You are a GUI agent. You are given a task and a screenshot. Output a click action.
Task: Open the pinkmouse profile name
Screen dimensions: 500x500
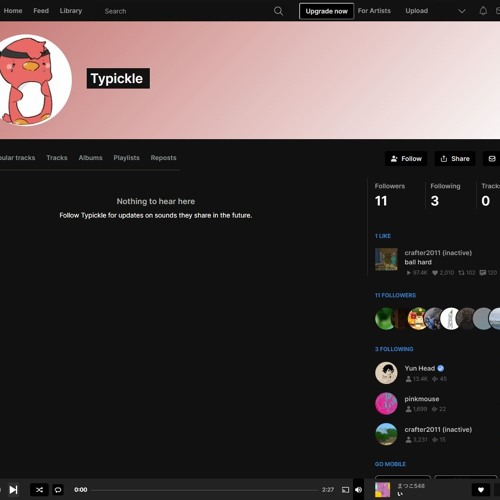pos(422,399)
